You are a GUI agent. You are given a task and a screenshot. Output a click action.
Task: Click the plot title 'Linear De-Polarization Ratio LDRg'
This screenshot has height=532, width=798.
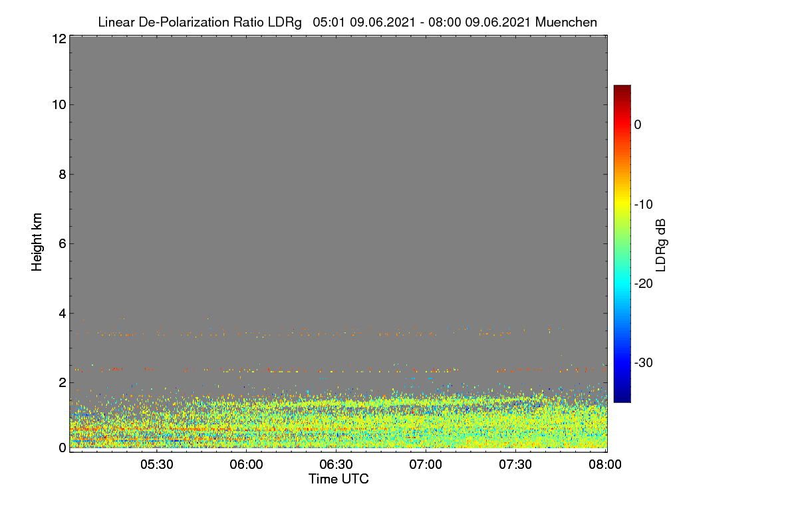[x=199, y=22]
